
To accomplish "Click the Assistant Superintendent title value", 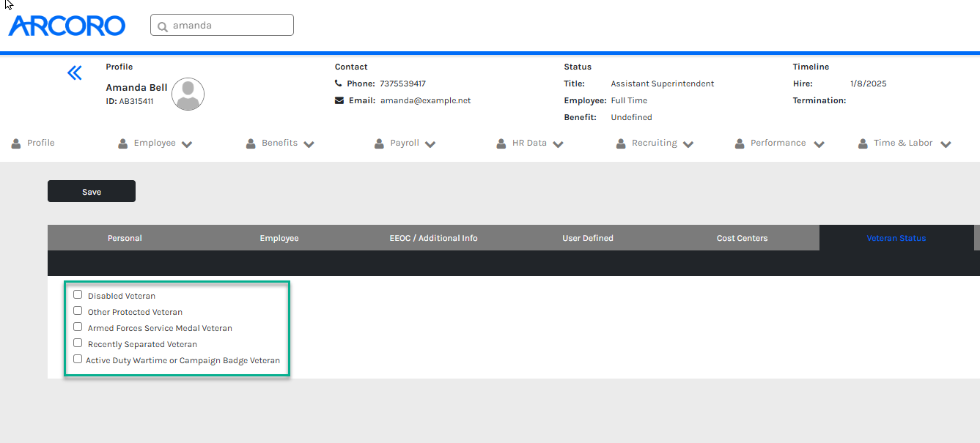I will coord(663,83).
